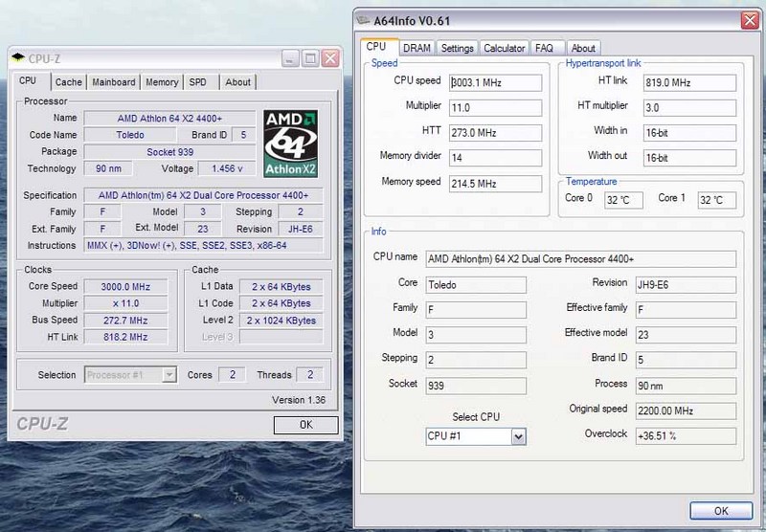Expand the Processor #1 selection dropdown
The height and width of the screenshot is (532, 766).
169,375
